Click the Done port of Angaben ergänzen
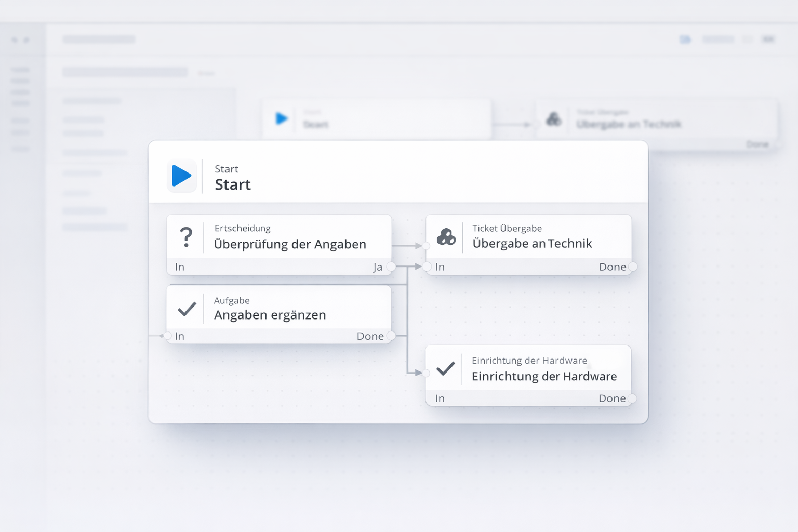The width and height of the screenshot is (798, 532). 391,336
